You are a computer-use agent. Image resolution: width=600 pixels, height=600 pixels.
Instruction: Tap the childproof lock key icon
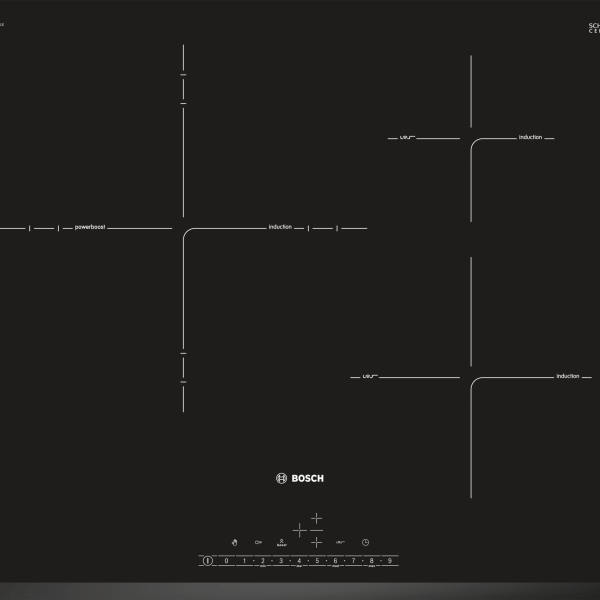click(258, 542)
